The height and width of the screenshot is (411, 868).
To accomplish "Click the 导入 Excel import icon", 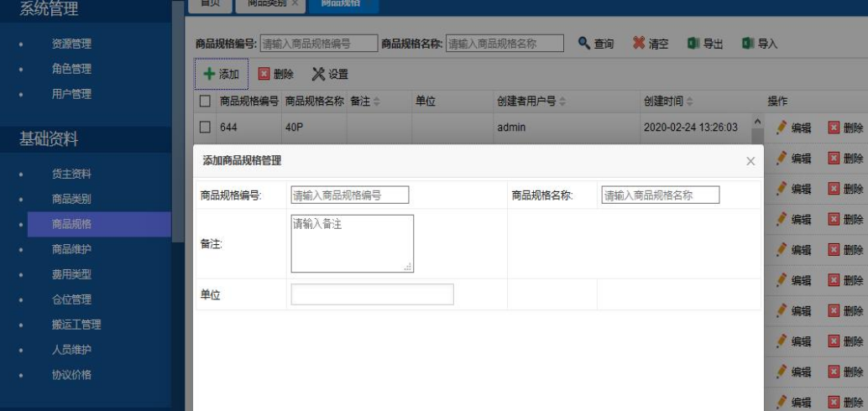I will tap(748, 43).
